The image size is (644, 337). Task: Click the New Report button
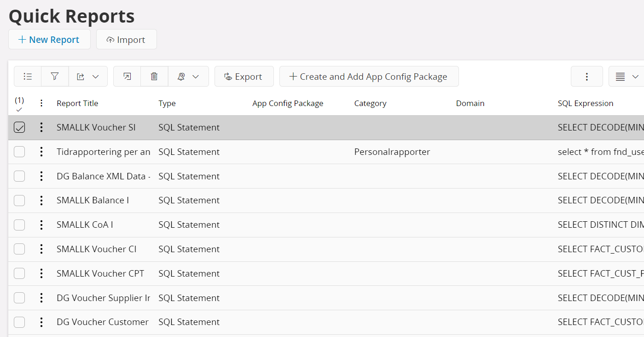(x=49, y=39)
